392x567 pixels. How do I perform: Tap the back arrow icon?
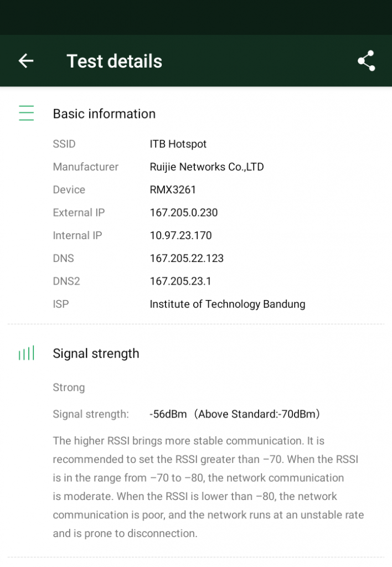[26, 61]
